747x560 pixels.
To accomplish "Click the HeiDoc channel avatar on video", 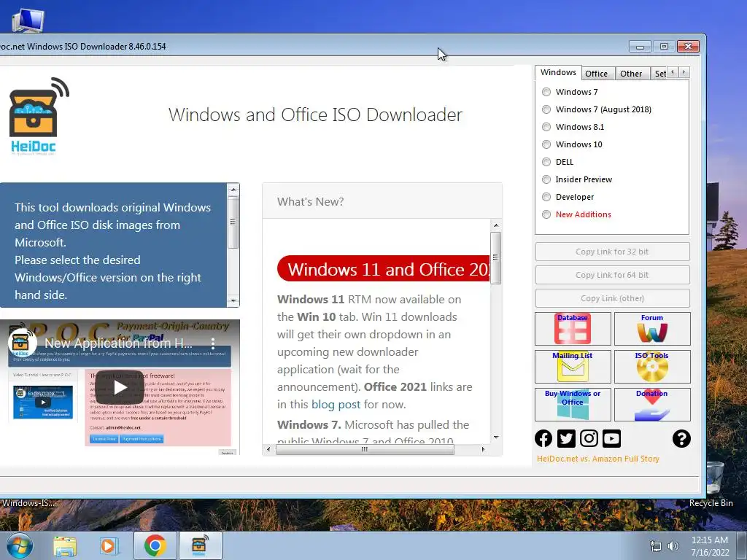I will pos(21,343).
